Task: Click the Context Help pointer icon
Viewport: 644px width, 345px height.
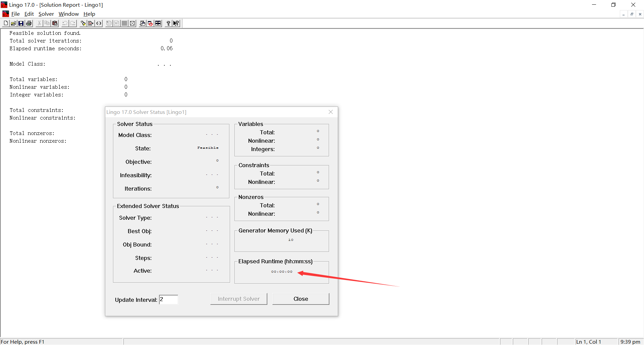Action: (176, 23)
